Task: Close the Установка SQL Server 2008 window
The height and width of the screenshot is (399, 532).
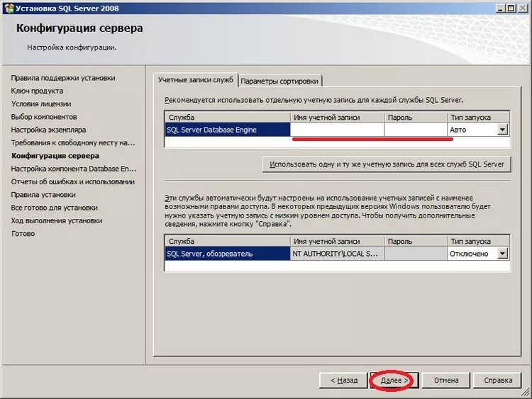Action: coord(523,8)
